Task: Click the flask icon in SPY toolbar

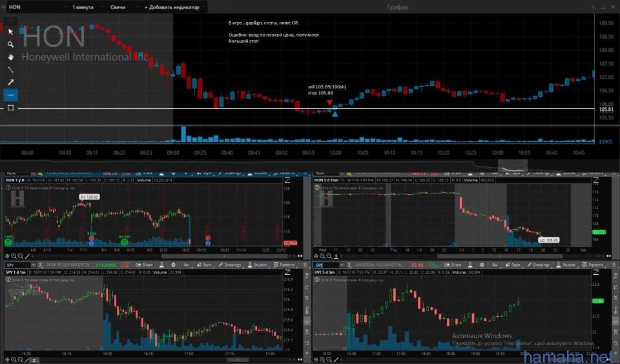Action: 161,265
